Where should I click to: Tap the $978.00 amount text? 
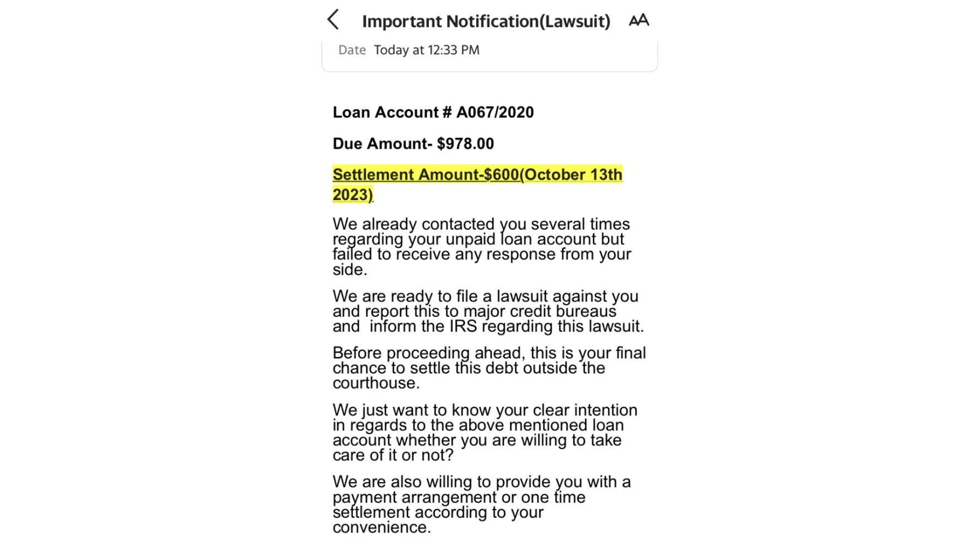coord(466,144)
